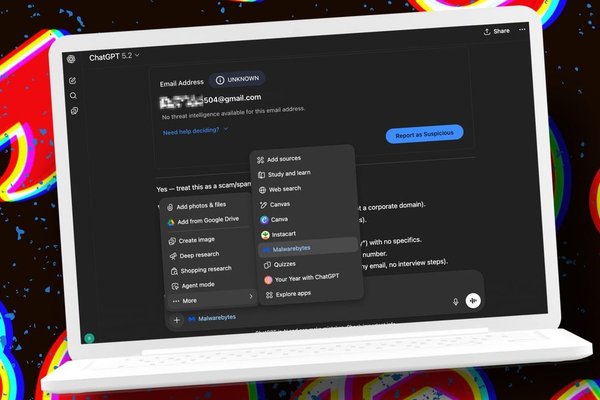Viewport: 600px width, 400px height.
Task: Expand the More submenu arrow
Action: pyautogui.click(x=251, y=296)
